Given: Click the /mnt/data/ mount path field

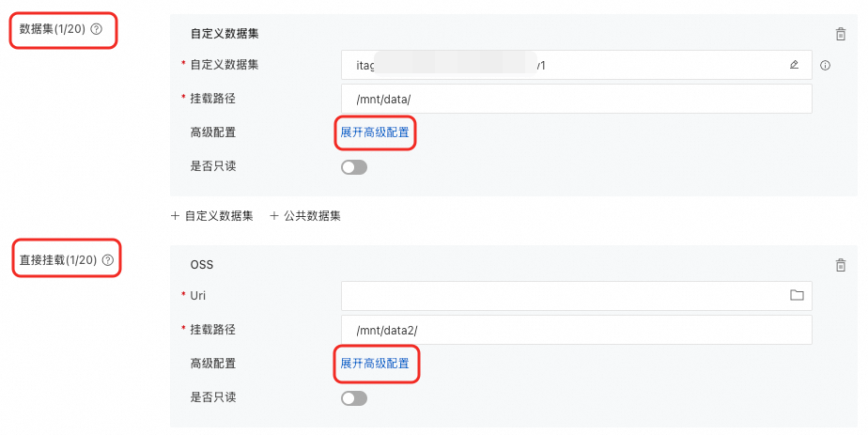Looking at the screenshot, I should tap(576, 99).
